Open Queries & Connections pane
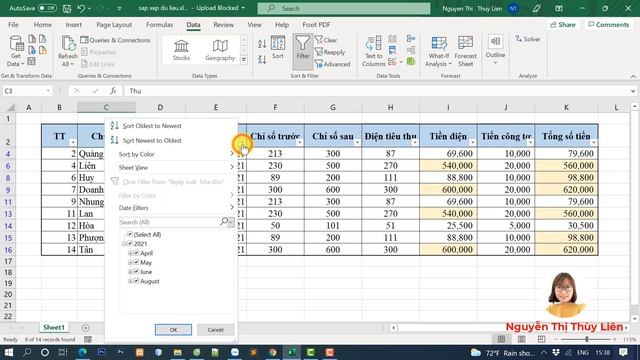This screenshot has height=360, width=640. point(116,40)
